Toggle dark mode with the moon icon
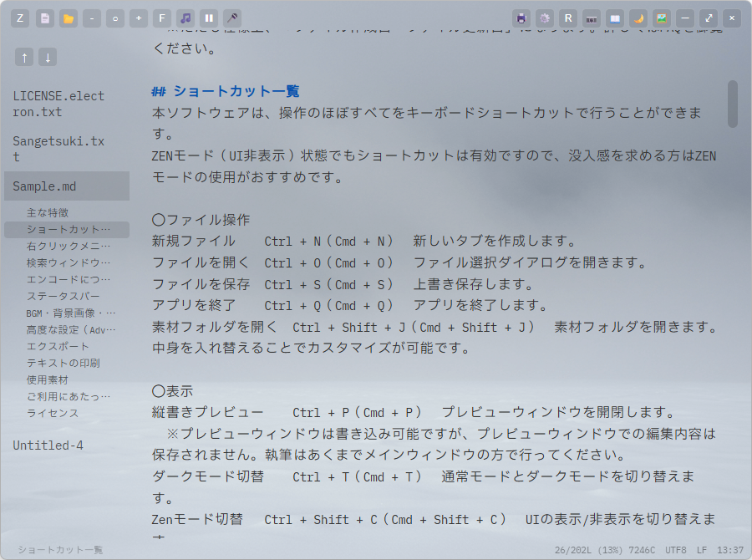This screenshot has width=752, height=560. (638, 18)
